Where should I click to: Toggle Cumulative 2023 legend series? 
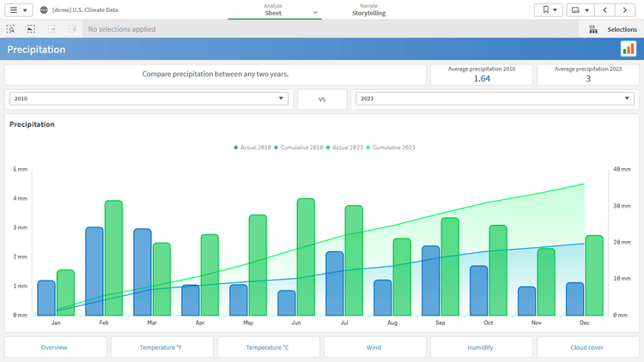click(392, 148)
